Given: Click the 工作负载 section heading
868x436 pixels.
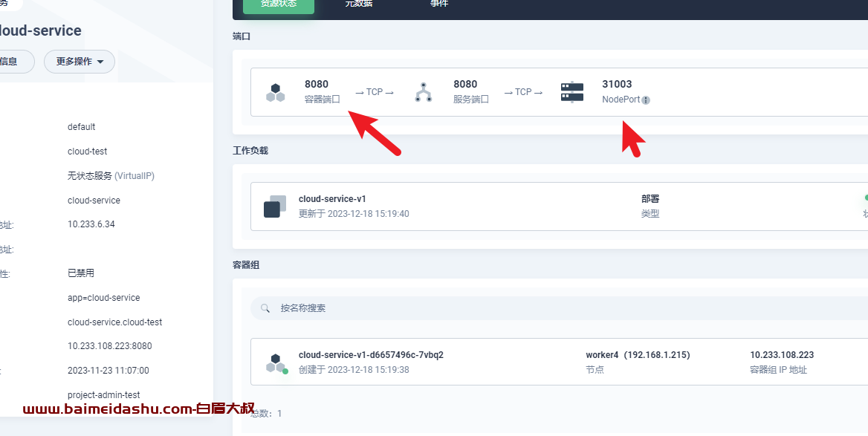Looking at the screenshot, I should pos(250,151).
